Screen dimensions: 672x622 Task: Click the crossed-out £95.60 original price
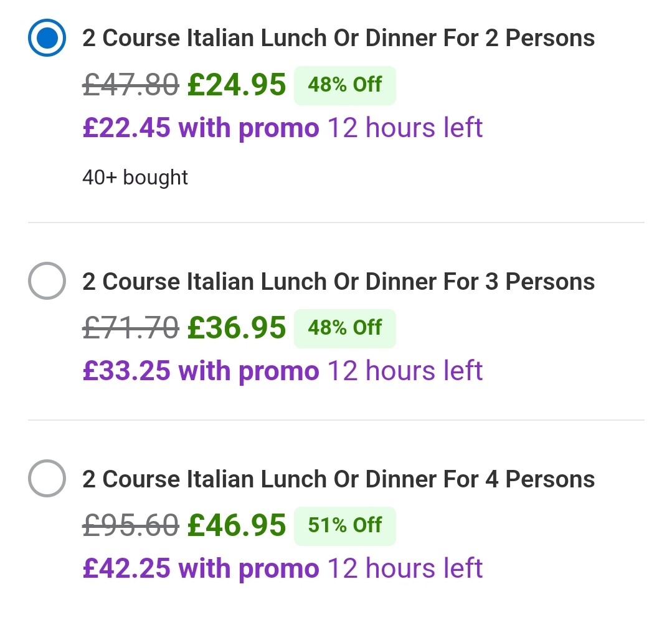pyautogui.click(x=129, y=525)
